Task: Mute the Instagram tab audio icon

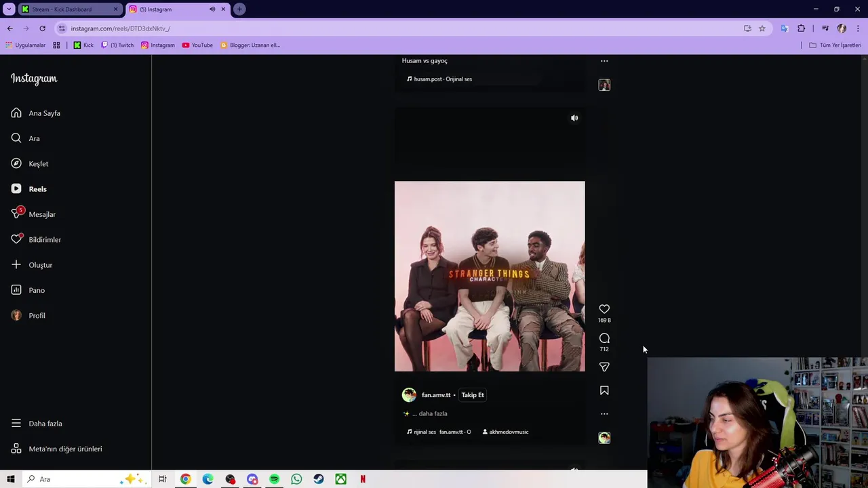Action: [212, 9]
